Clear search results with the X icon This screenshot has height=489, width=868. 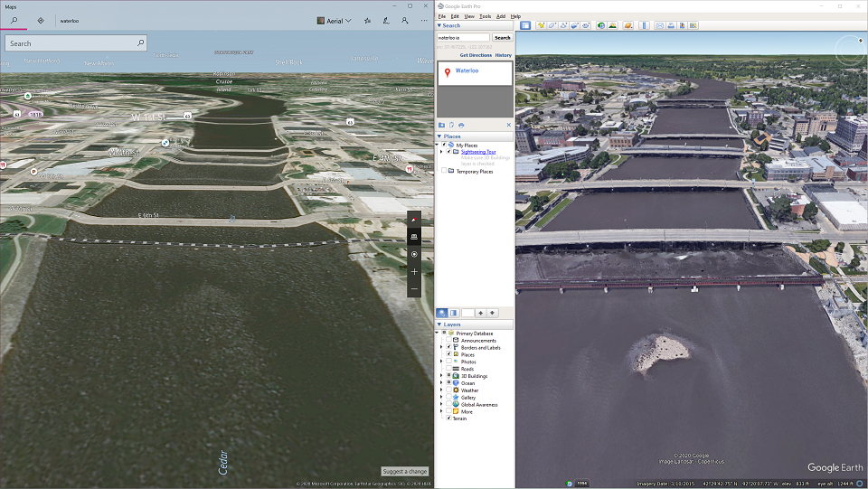(x=509, y=125)
